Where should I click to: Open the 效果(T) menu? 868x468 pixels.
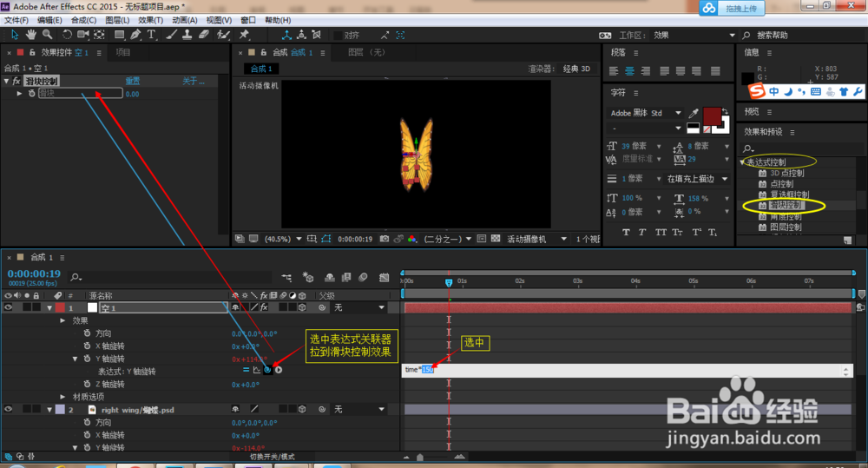point(150,20)
